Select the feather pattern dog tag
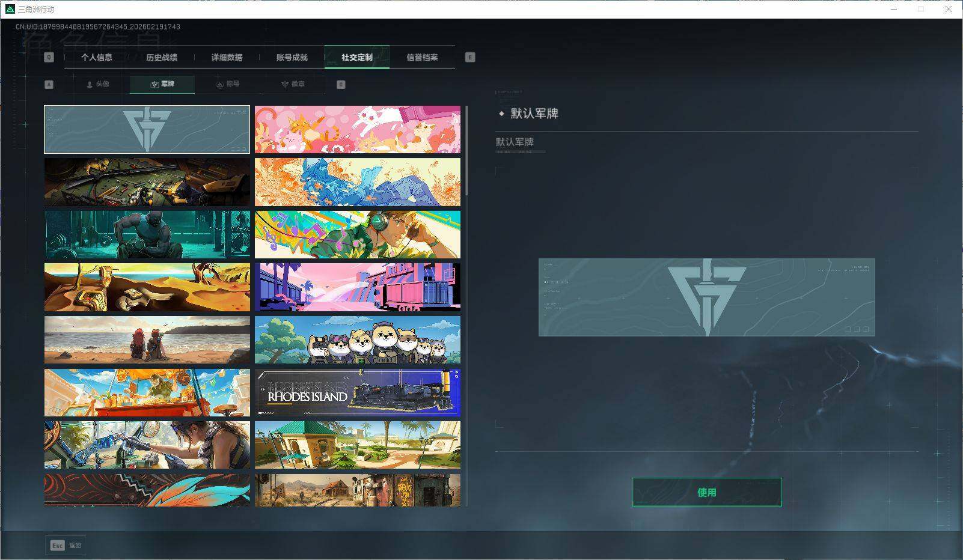 click(147, 490)
